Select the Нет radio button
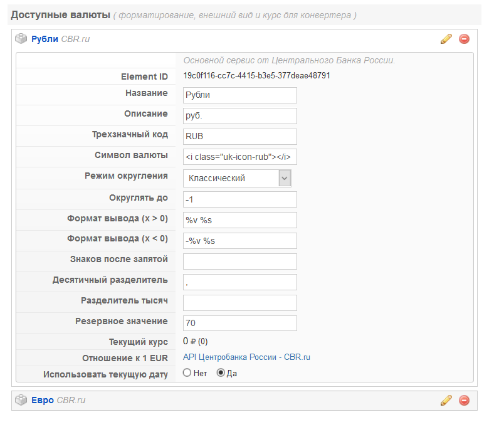The height and width of the screenshot is (427, 504). pyautogui.click(x=187, y=373)
